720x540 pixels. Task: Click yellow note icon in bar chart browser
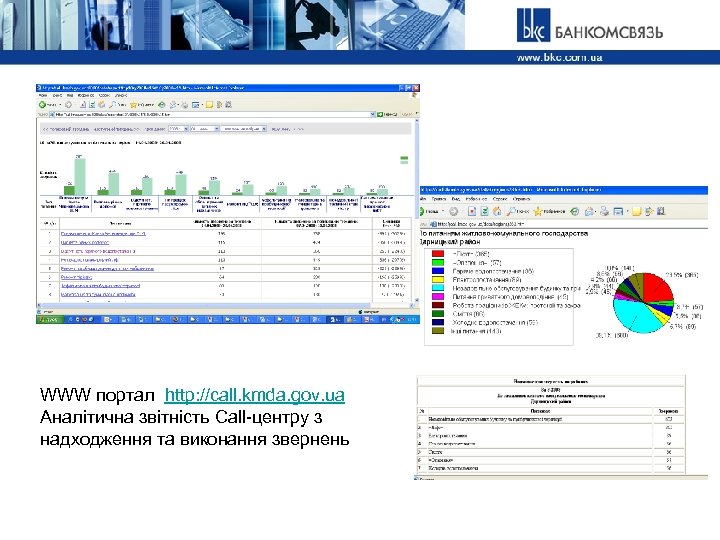pyautogui.click(x=209, y=105)
